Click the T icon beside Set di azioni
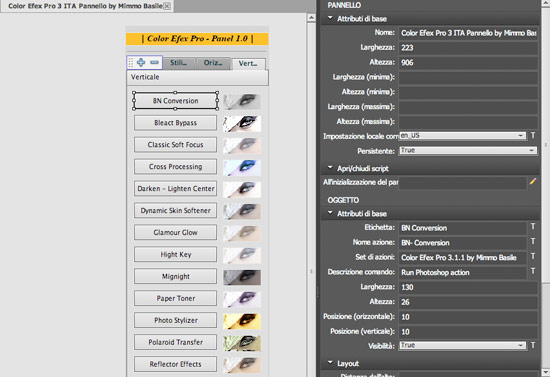Screen dimensions: 550x377 [533, 256]
